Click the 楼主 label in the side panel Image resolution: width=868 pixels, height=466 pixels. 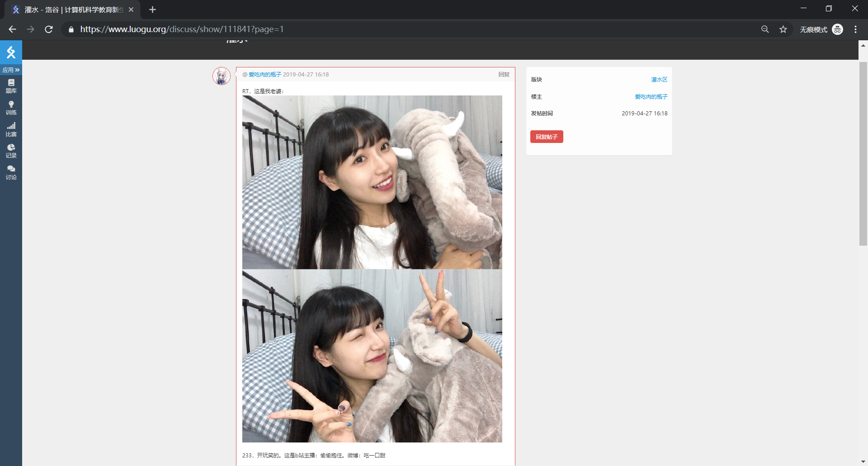pos(537,97)
